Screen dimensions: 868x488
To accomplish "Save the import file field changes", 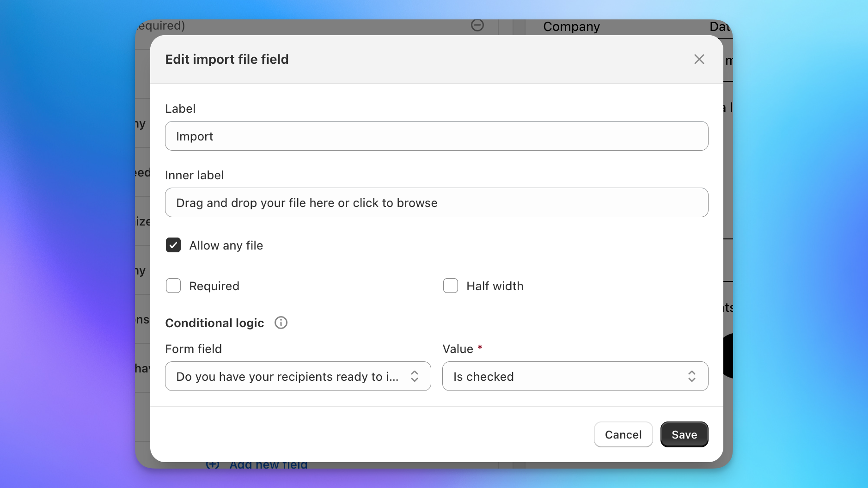I will point(684,434).
